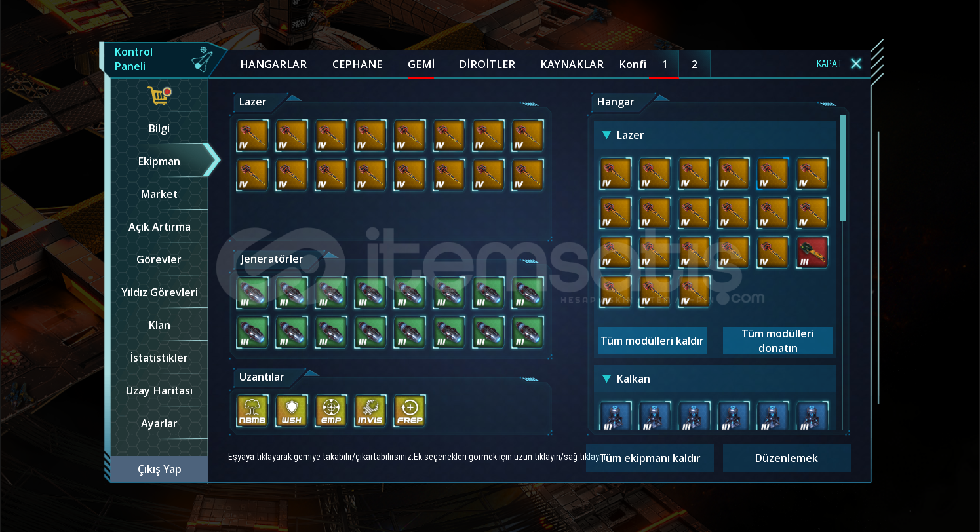Open Bilgi in the sidebar
This screenshot has height=532, width=980.
tap(159, 128)
